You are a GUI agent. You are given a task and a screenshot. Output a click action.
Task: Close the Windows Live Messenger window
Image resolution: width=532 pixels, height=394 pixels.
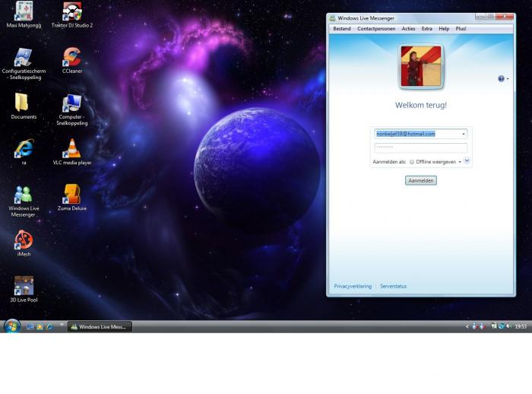click(505, 17)
